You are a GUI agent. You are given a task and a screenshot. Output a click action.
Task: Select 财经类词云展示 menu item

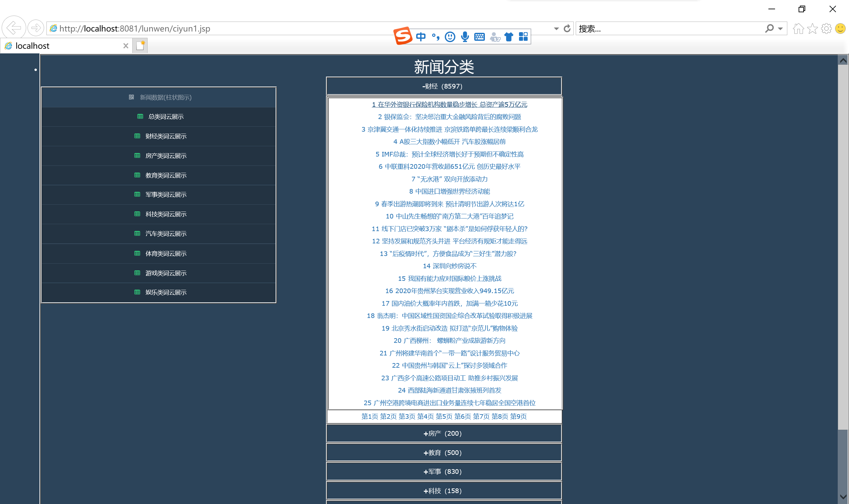166,136
